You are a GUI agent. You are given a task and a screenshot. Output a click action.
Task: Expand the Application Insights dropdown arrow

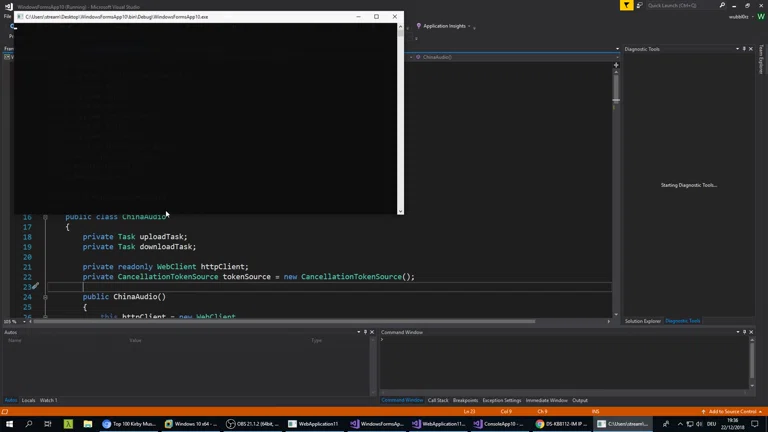469,26
